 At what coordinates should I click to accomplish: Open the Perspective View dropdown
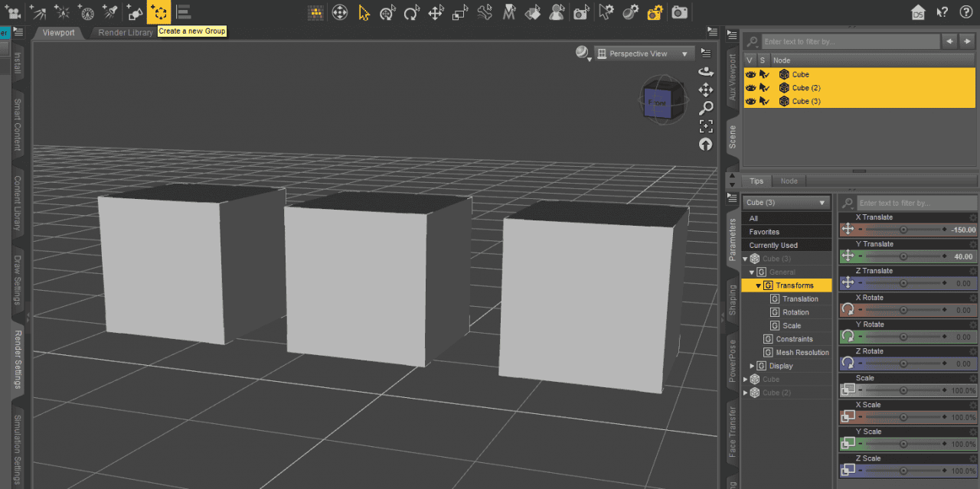pyautogui.click(x=642, y=53)
